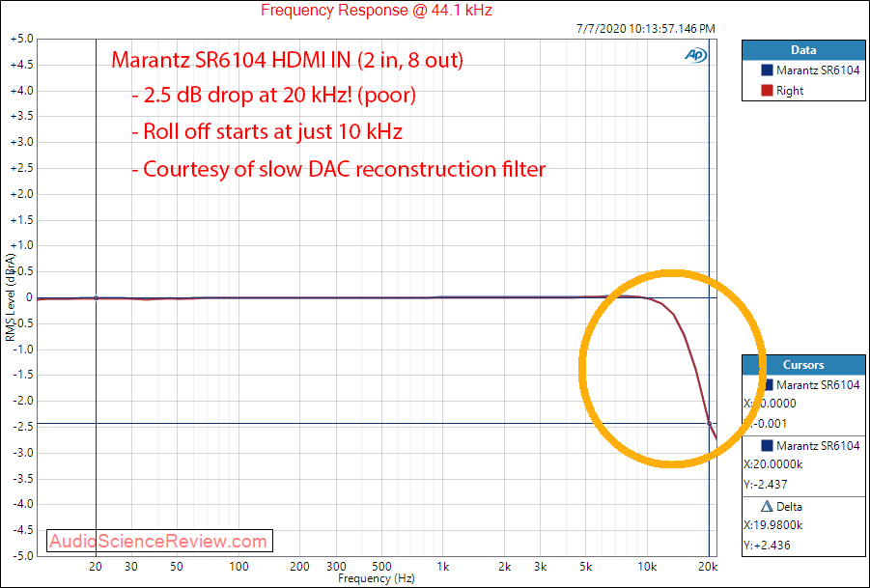Click the Data panel header
Viewport: 870px width, 588px height.
[803, 50]
